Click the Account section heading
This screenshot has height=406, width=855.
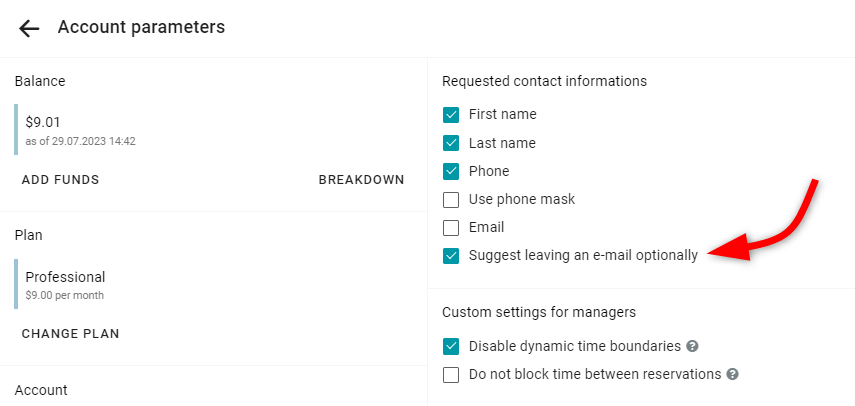[x=41, y=390]
